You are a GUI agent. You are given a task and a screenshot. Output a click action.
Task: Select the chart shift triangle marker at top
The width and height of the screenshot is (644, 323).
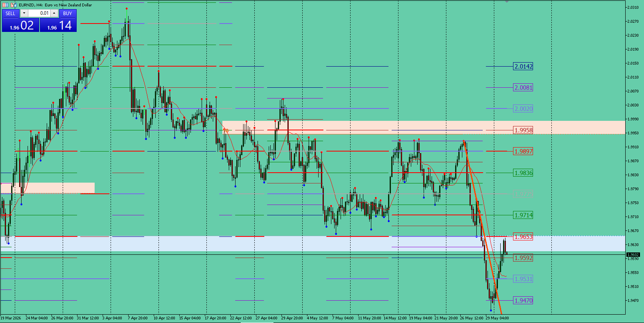coord(507,2)
